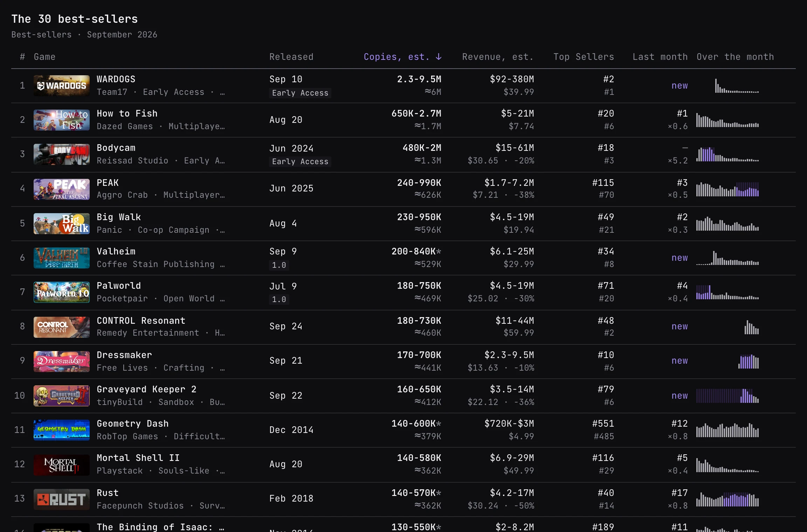Click Bodycam's Early Access release tag

pos(300,161)
